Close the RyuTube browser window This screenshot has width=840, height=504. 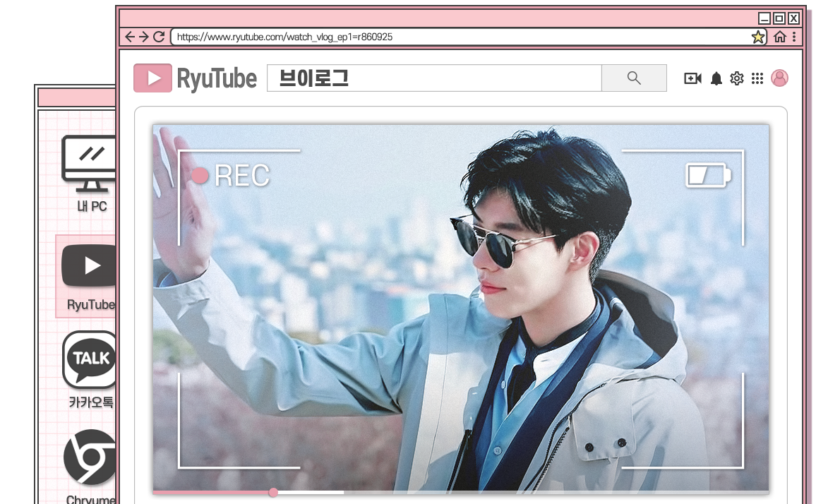coord(794,18)
